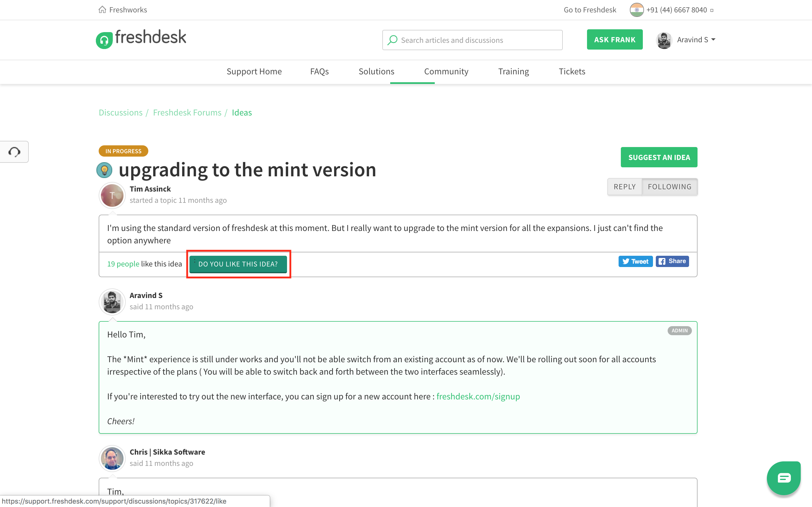Viewport: 812px width, 507px height.
Task: Open the freshdesk.com/signup link
Action: [x=478, y=396]
